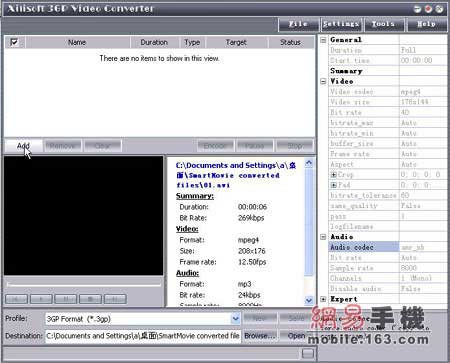Click the Pause encoding button

tap(254, 146)
